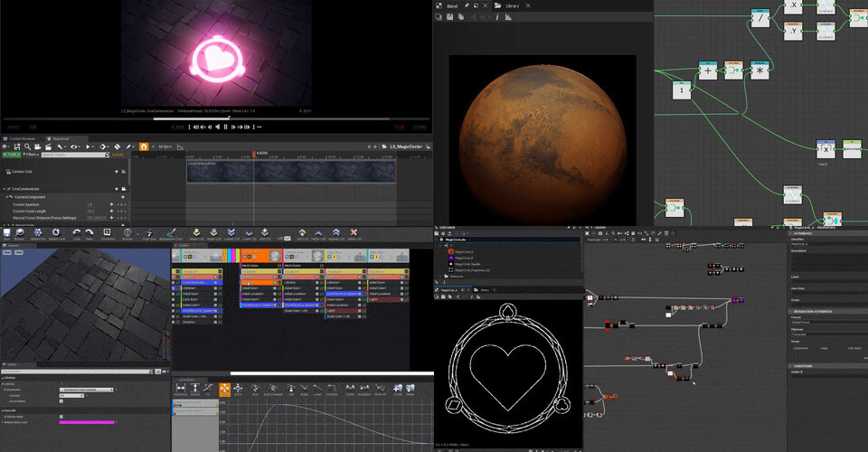Click the Identifier field in Properties
The width and height of the screenshot is (868, 452).
829,244
